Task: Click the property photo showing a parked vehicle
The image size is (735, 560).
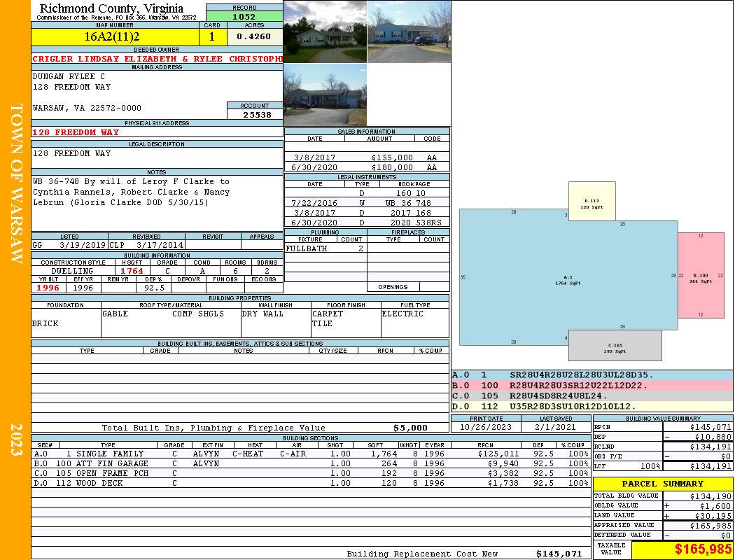Action: (x=408, y=32)
